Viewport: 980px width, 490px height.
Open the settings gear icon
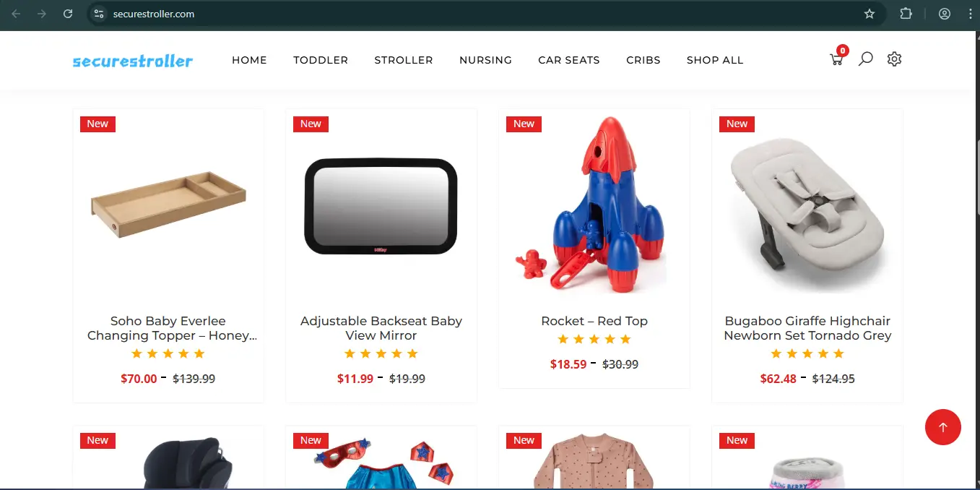(894, 59)
